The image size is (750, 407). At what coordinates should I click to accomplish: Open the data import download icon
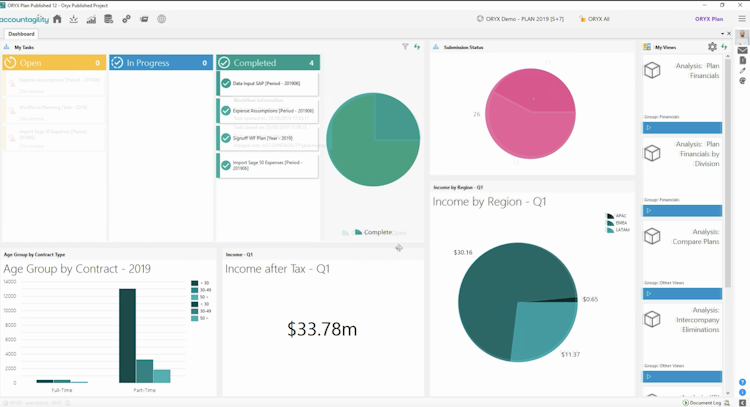(x=74, y=19)
